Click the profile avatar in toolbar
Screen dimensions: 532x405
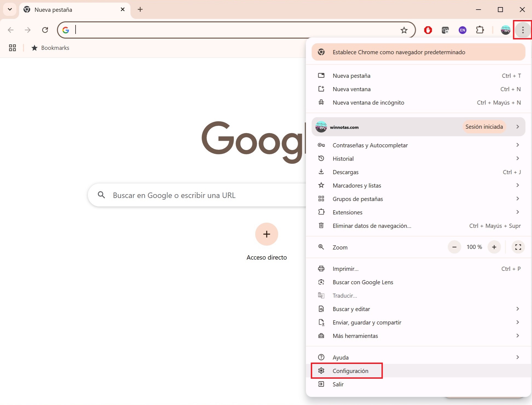click(x=505, y=30)
